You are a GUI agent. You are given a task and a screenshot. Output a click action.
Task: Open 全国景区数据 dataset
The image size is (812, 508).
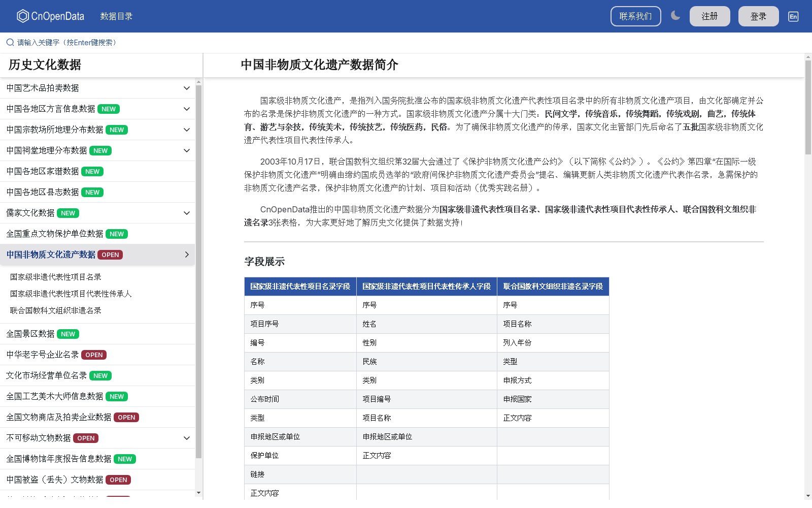[x=29, y=334]
